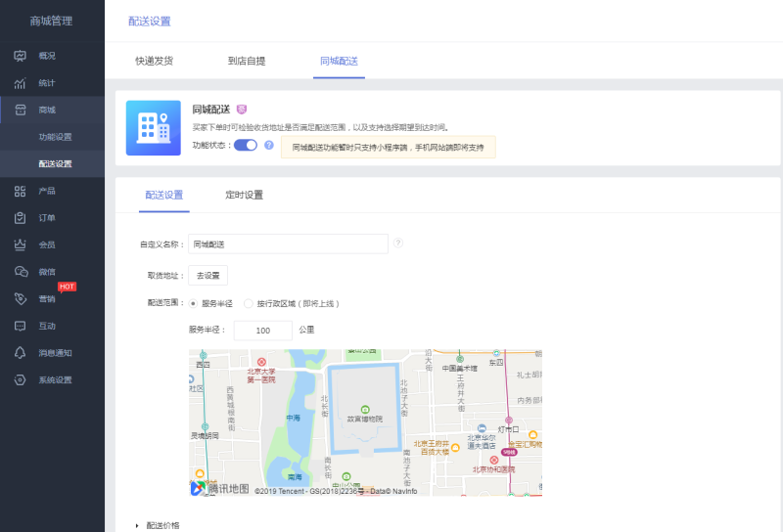Select the 服务半径 radio option
The image size is (783, 532).
pyautogui.click(x=193, y=303)
